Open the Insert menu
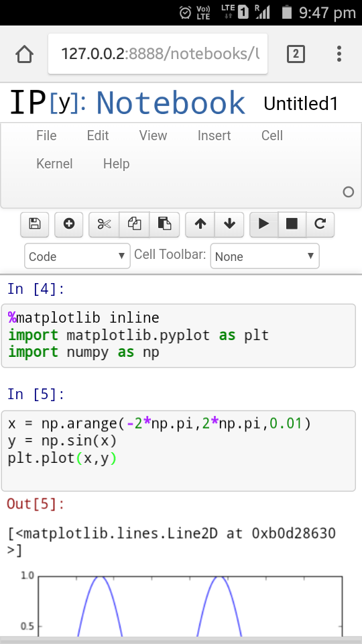The height and width of the screenshot is (644, 362). click(215, 136)
